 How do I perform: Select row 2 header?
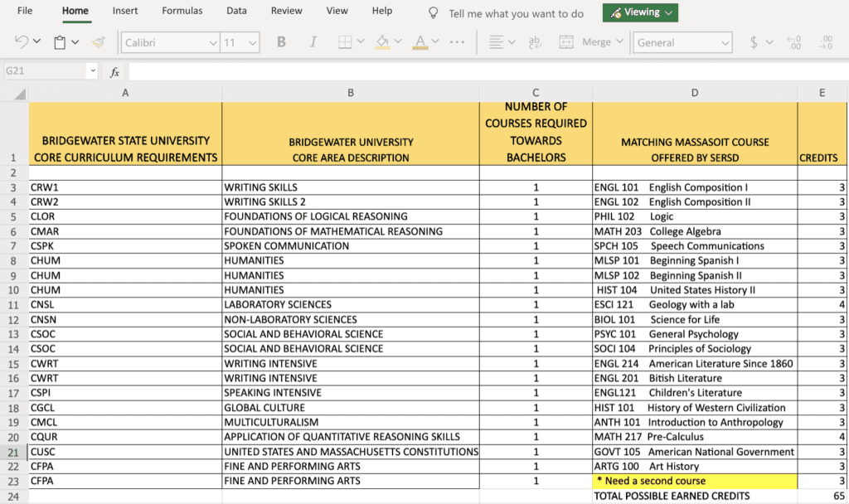(13, 173)
